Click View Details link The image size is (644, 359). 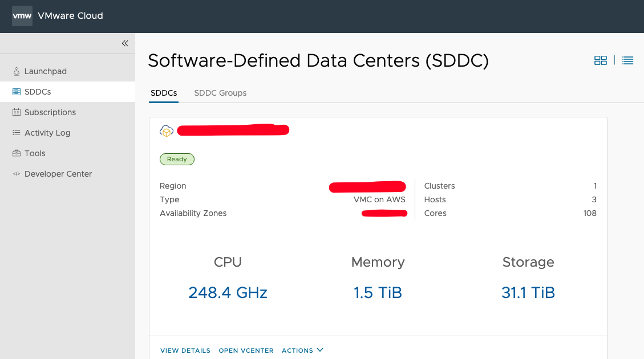point(185,350)
